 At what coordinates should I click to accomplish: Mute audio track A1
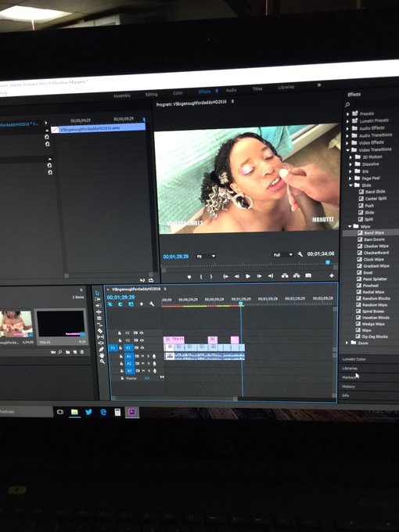coord(143,356)
